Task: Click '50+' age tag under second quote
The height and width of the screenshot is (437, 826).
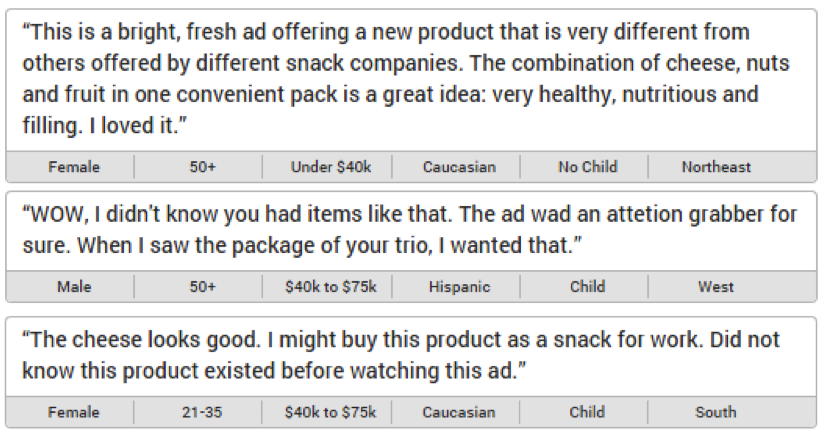Action: pyautogui.click(x=202, y=287)
